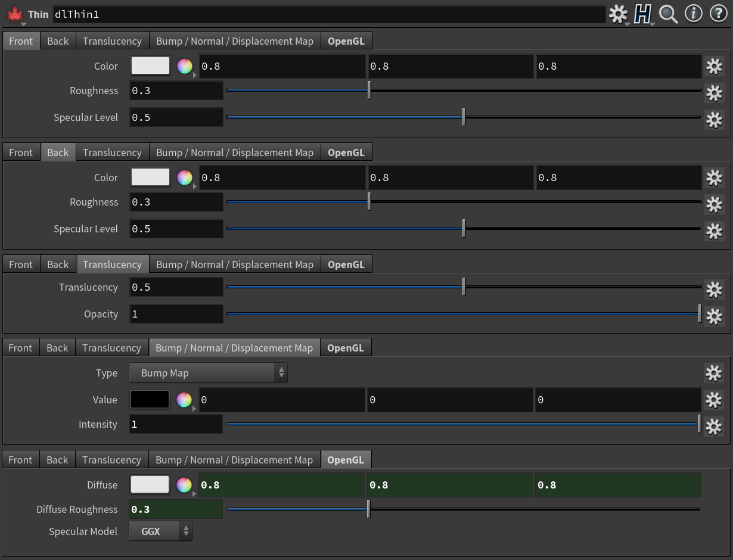
Task: Open the help question mark icon
Action: (719, 14)
